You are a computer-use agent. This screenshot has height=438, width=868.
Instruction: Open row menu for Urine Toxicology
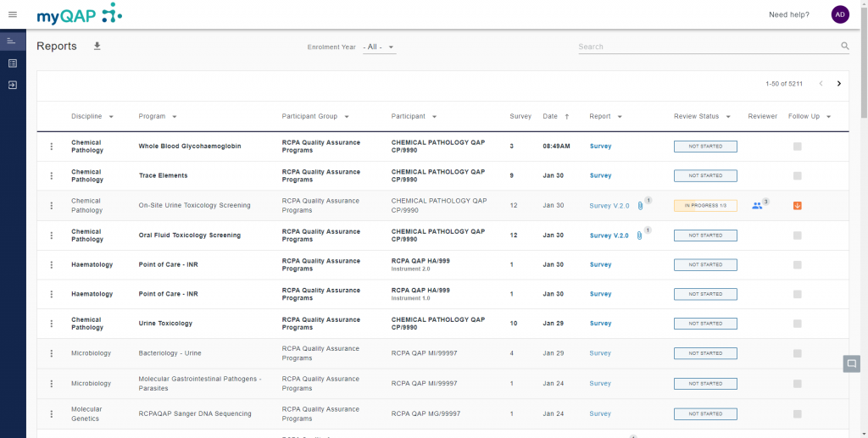coord(52,324)
